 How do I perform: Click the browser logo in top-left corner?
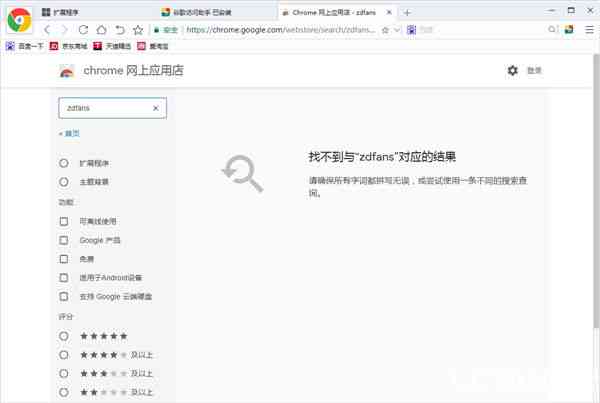click(x=19, y=20)
